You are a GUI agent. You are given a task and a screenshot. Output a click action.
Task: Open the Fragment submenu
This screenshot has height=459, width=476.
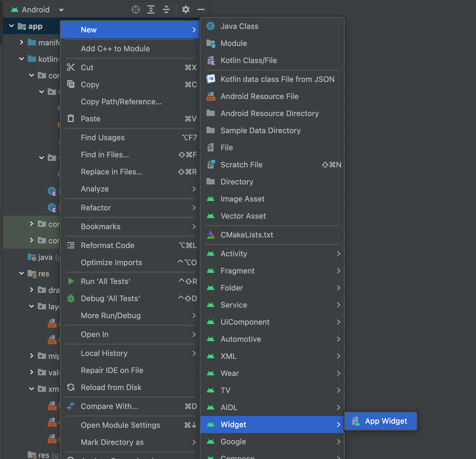point(272,271)
